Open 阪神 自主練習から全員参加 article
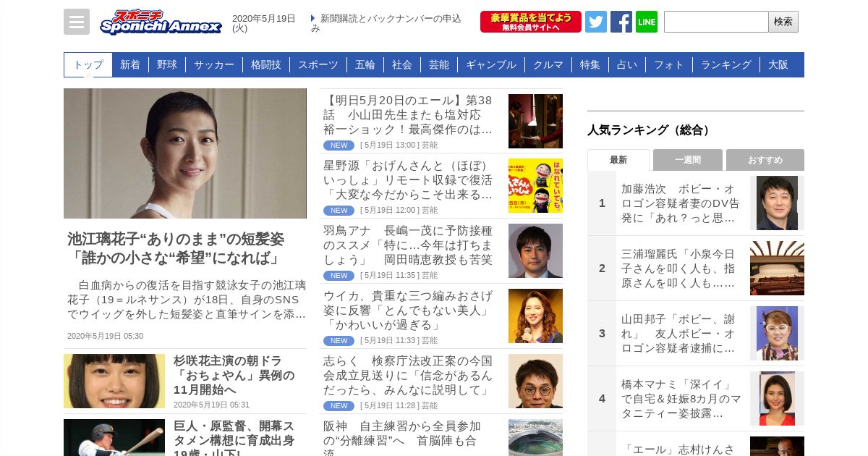The height and width of the screenshot is (456, 868). (x=402, y=437)
